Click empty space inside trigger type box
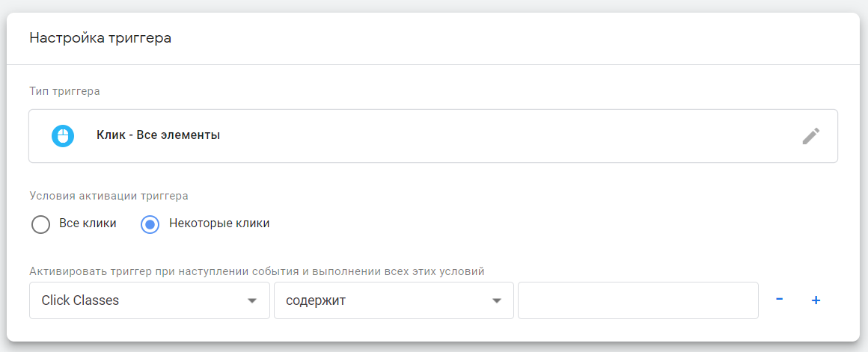Image resolution: width=868 pixels, height=352 pixels. click(486, 136)
